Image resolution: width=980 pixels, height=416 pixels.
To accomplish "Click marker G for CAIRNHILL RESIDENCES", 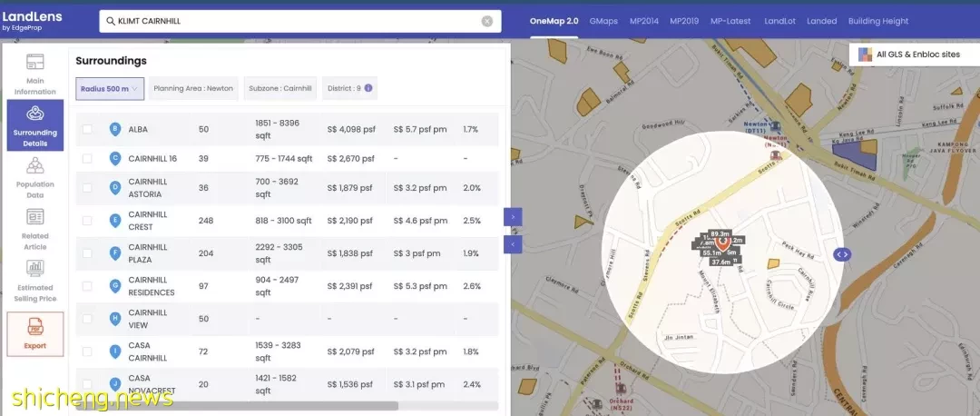I will [x=115, y=286].
